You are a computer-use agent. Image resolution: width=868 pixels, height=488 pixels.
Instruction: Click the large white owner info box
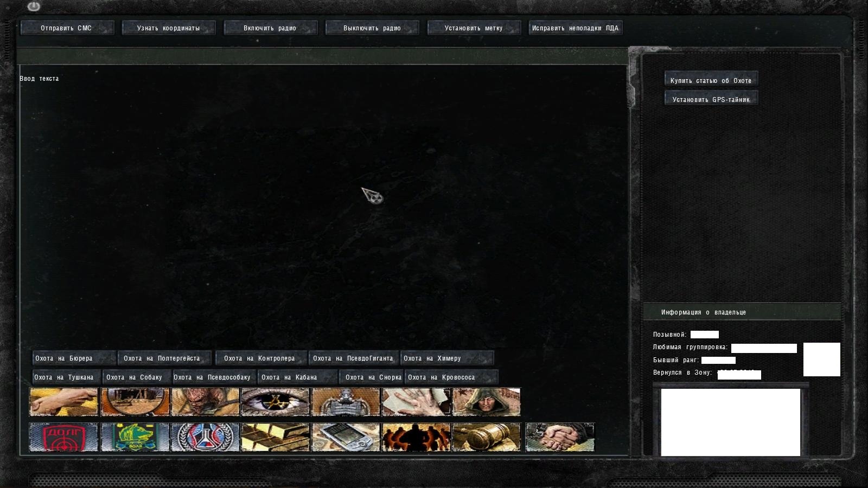coord(730,422)
